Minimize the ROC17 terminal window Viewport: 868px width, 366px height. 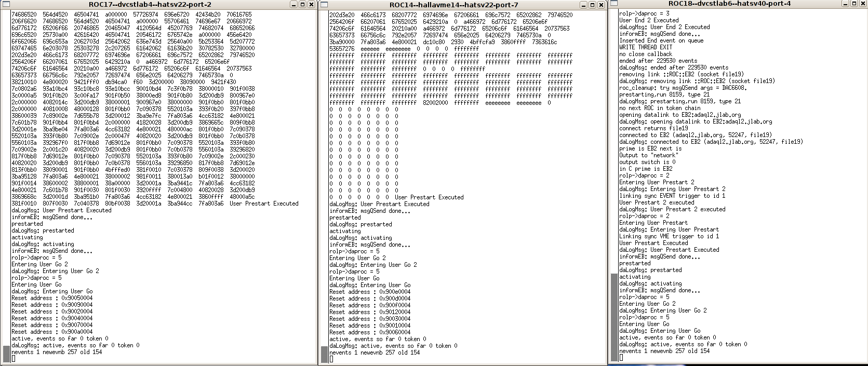click(x=294, y=4)
